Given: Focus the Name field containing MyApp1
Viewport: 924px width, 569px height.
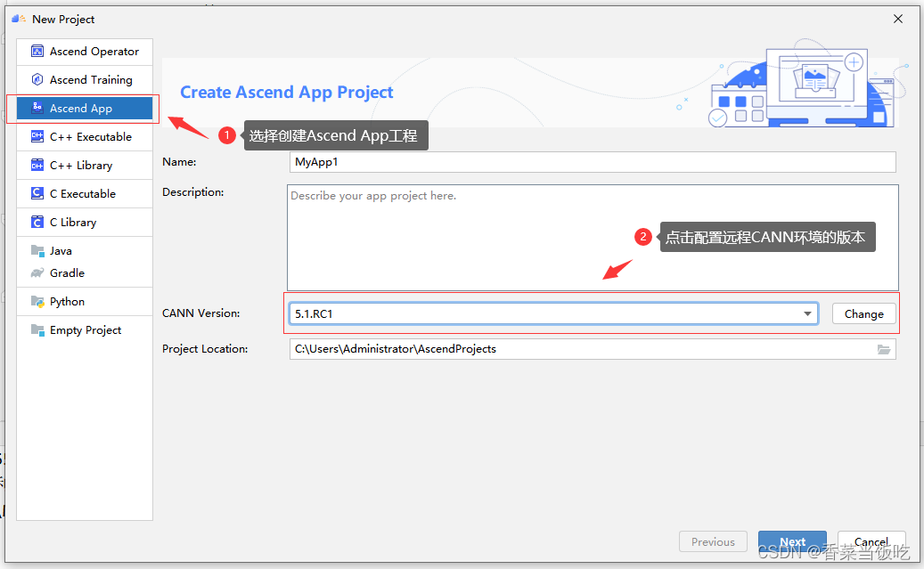Looking at the screenshot, I should pyautogui.click(x=593, y=162).
